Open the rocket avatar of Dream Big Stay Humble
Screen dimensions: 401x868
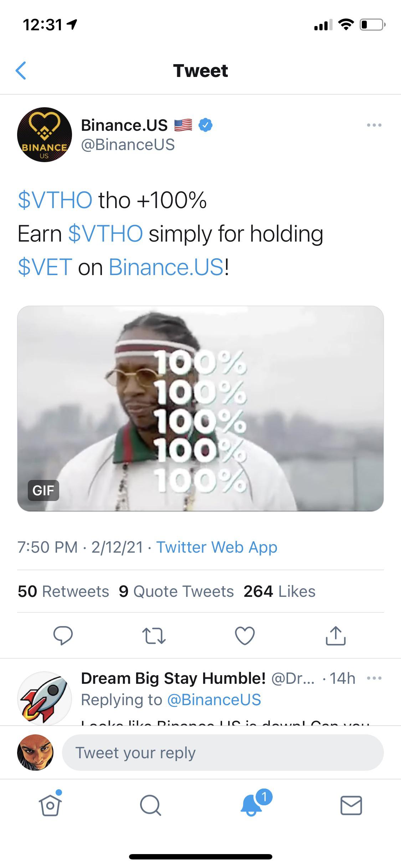(45, 698)
